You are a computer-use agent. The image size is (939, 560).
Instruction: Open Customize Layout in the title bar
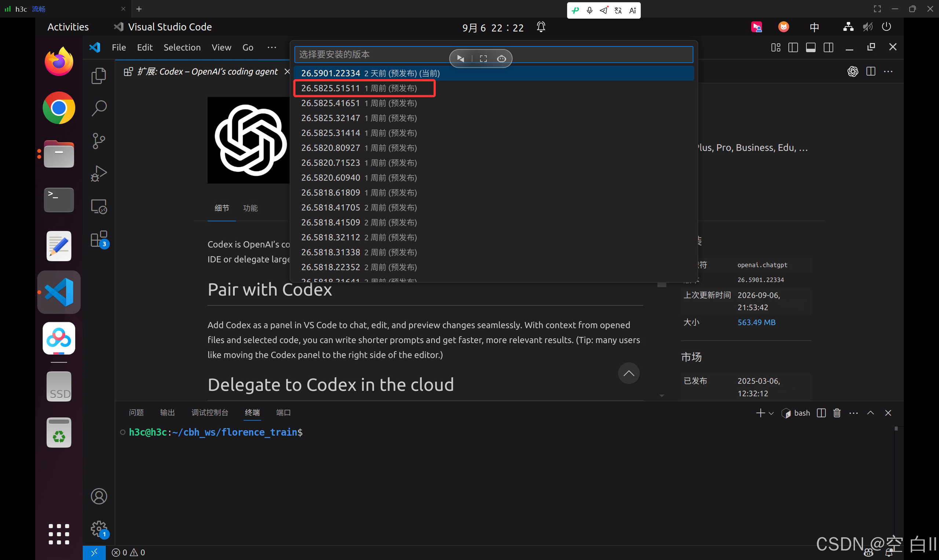click(x=775, y=47)
